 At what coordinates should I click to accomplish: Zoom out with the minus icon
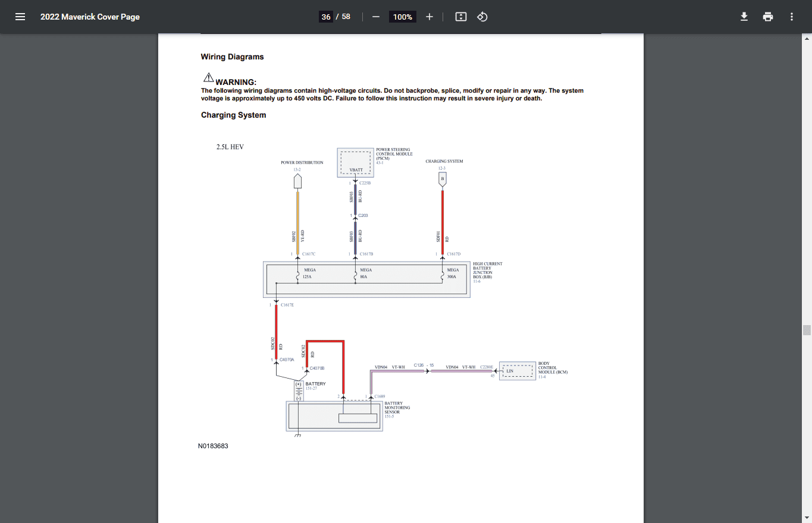[x=376, y=17]
